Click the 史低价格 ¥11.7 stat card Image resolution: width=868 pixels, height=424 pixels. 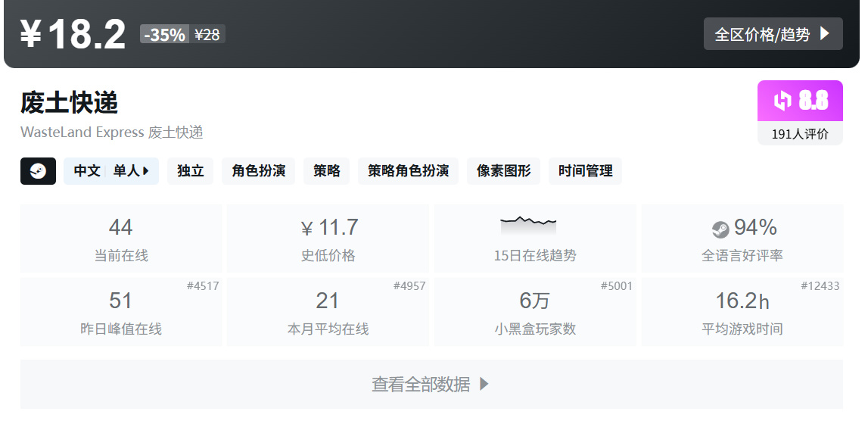[x=328, y=238]
